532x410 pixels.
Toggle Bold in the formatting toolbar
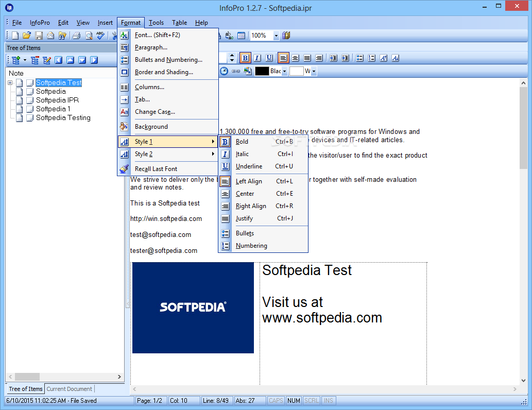click(x=245, y=58)
